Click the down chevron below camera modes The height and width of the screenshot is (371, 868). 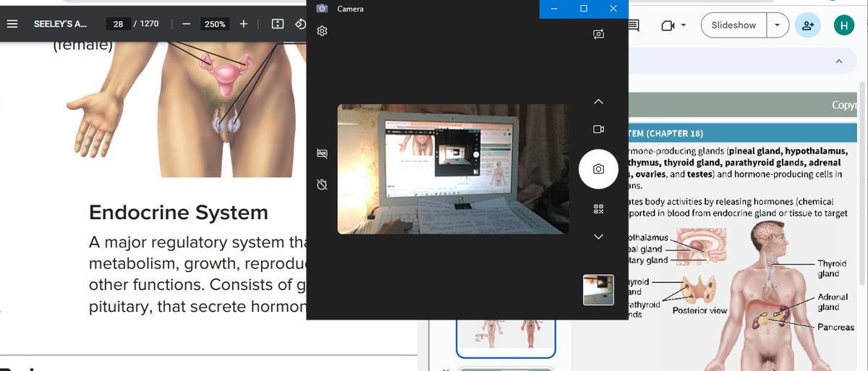point(598,236)
